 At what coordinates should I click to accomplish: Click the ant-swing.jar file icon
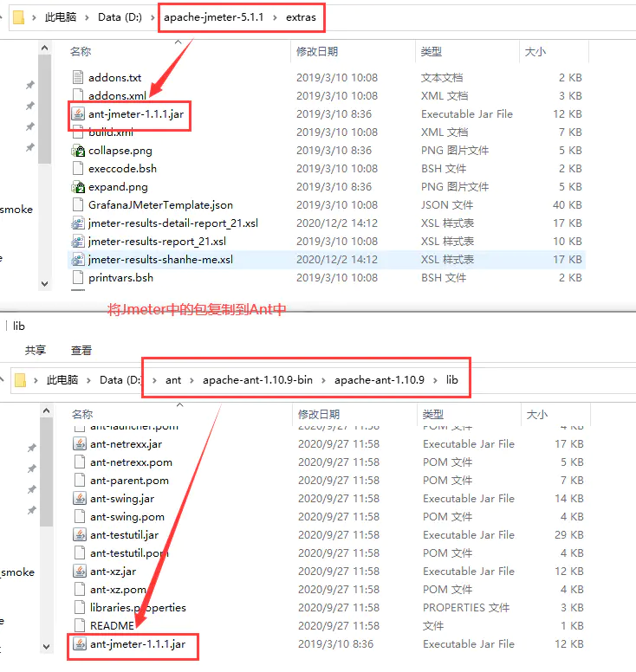[80, 499]
